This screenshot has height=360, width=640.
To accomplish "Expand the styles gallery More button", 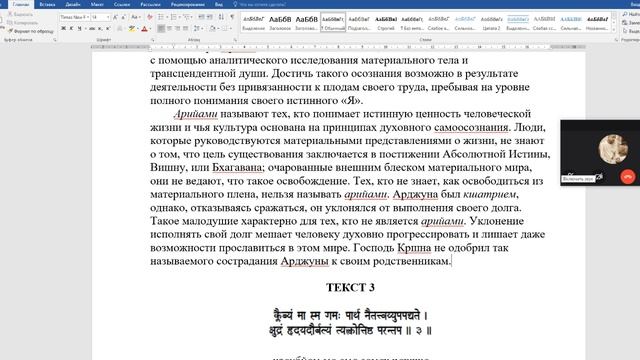I will (x=614, y=29).
